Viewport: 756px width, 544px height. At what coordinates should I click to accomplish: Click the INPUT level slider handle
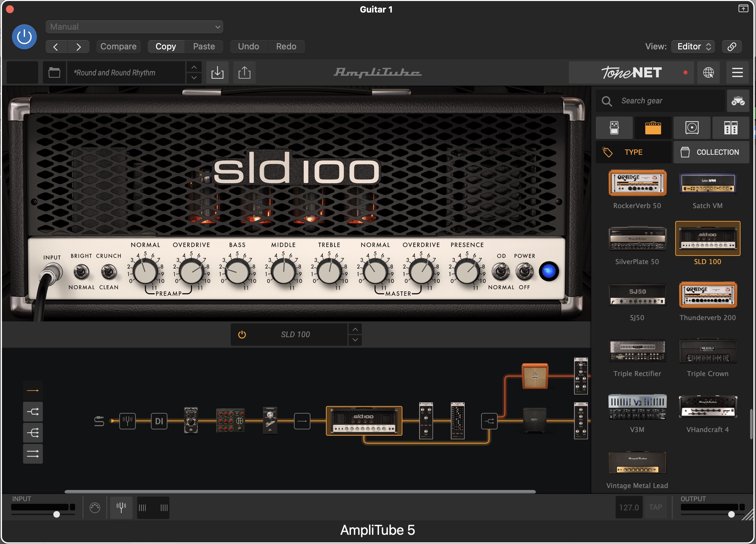57,514
